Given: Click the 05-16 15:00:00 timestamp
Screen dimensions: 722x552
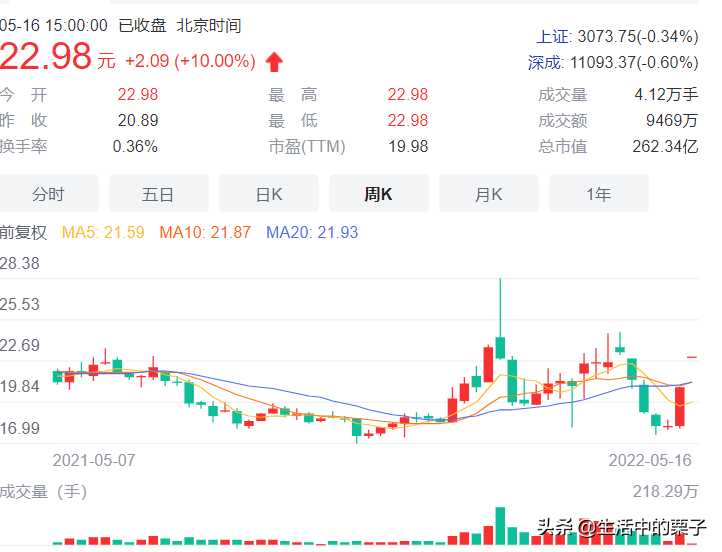Looking at the screenshot, I should [x=54, y=25].
